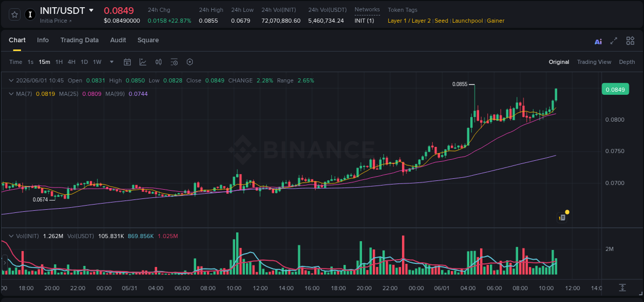The width and height of the screenshot is (644, 302).
Task: Click the 24h High value 0.0855
Action: coord(208,21)
